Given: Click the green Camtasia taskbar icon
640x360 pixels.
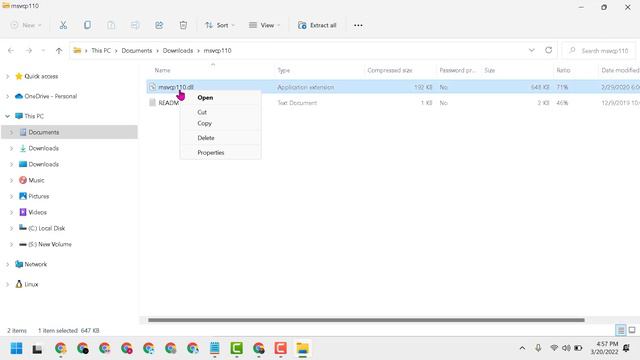Looking at the screenshot, I should 236,348.
